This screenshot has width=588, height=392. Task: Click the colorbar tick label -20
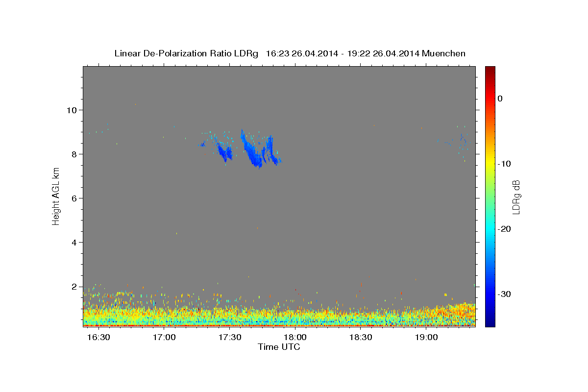coord(505,229)
